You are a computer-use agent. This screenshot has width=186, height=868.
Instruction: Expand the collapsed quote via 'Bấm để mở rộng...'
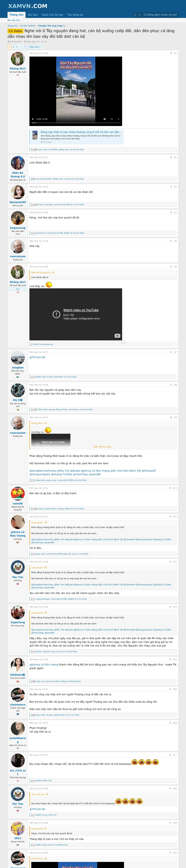tap(103, 447)
